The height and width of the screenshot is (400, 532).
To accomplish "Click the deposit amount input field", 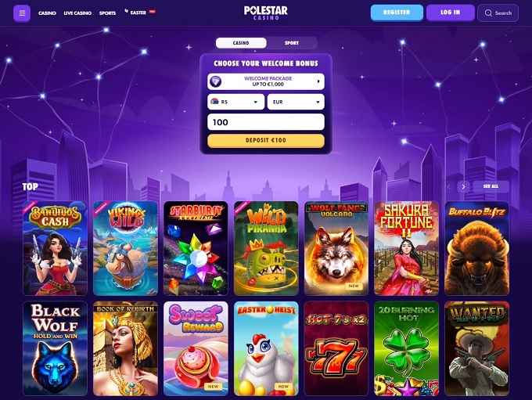I will coord(266,122).
